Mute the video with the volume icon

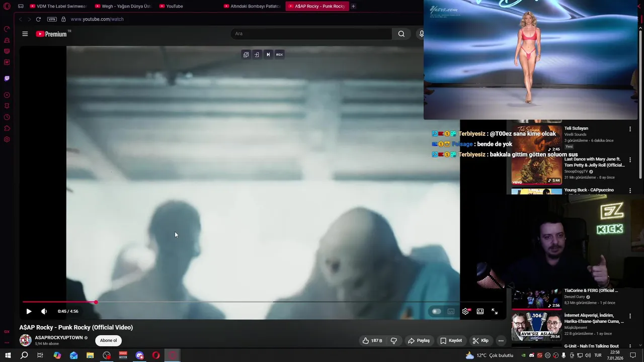click(x=44, y=311)
